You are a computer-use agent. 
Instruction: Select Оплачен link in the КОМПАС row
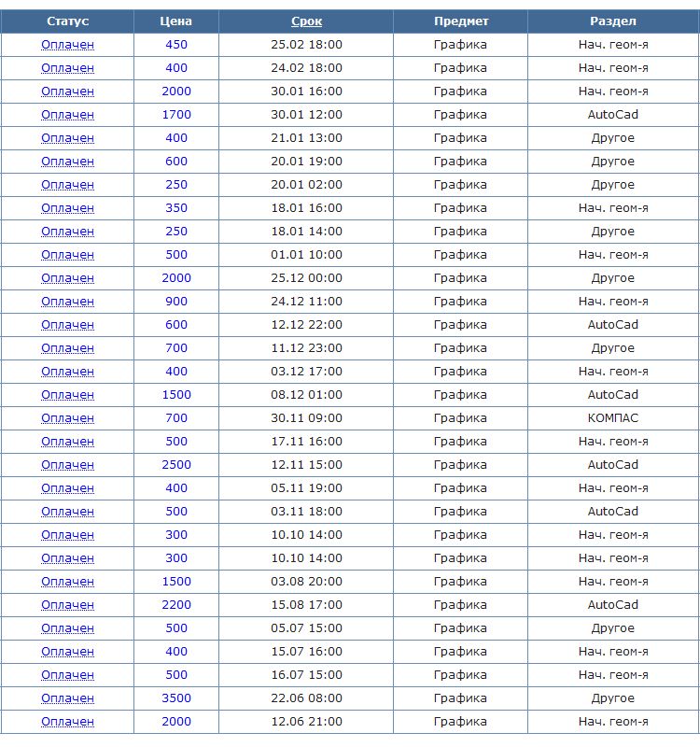pyautogui.click(x=67, y=418)
